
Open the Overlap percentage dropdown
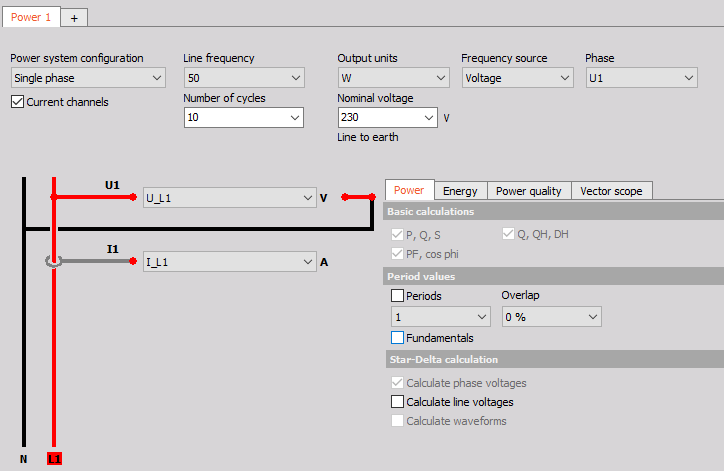tap(552, 317)
